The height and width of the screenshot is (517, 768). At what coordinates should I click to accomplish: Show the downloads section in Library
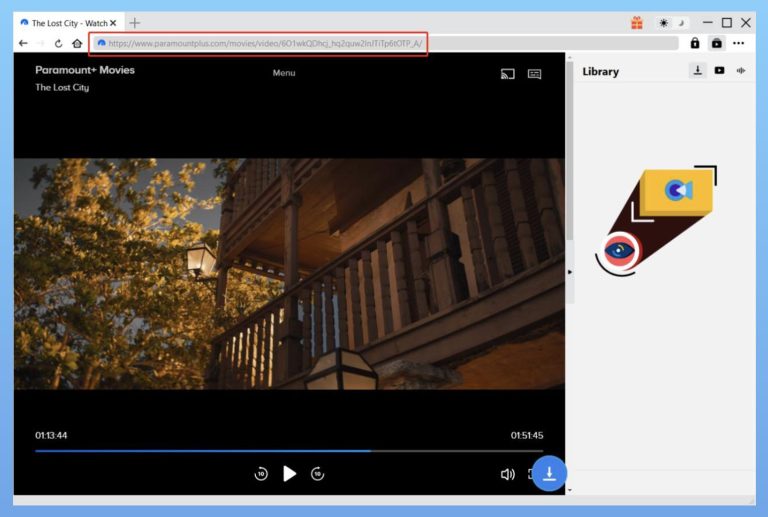[x=697, y=71]
